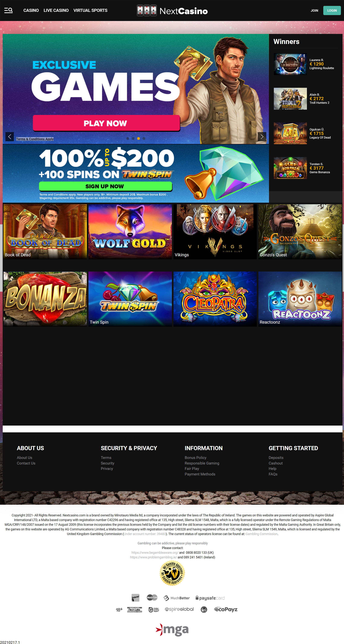344x644 pixels.
Task: Click the Mr Gamble Approves badge
Action: coord(172,573)
